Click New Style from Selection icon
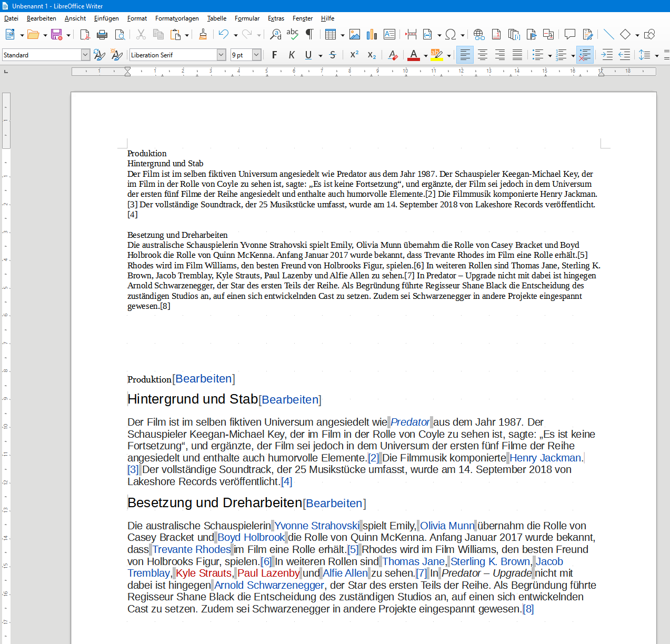Image resolution: width=670 pixels, height=644 pixels. (117, 55)
